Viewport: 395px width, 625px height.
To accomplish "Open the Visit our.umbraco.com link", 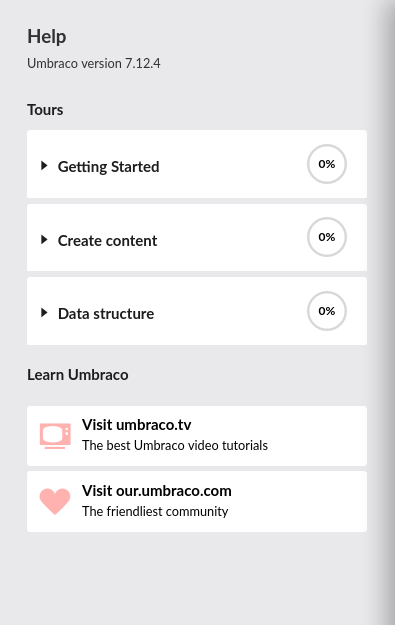I will [157, 491].
